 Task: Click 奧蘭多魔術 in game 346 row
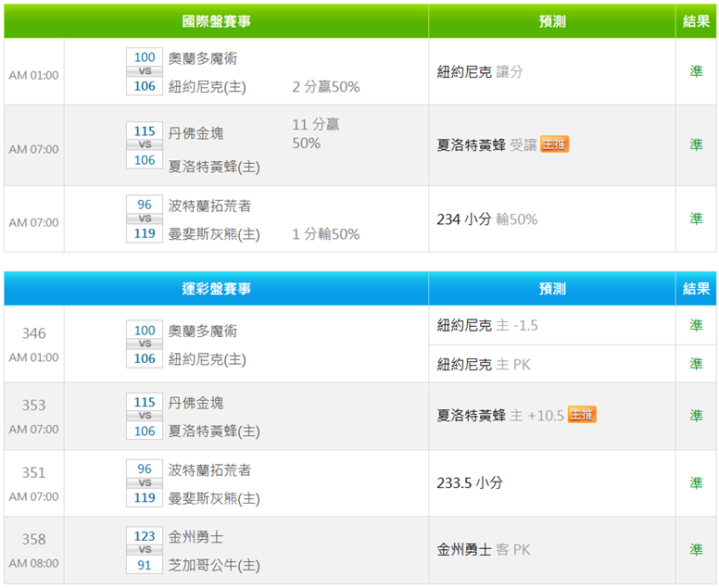(x=203, y=331)
